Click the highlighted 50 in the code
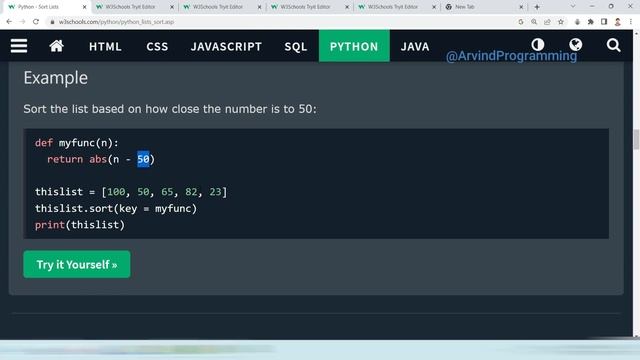The height and width of the screenshot is (360, 640). point(143,159)
